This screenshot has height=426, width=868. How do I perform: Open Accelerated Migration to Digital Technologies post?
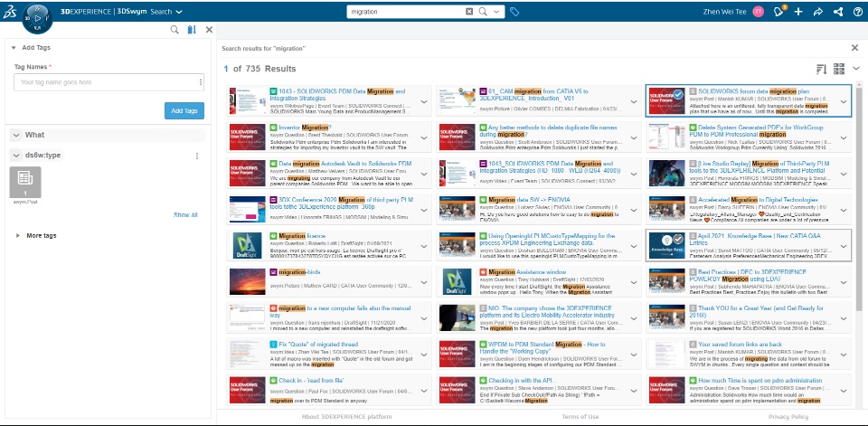(758, 199)
